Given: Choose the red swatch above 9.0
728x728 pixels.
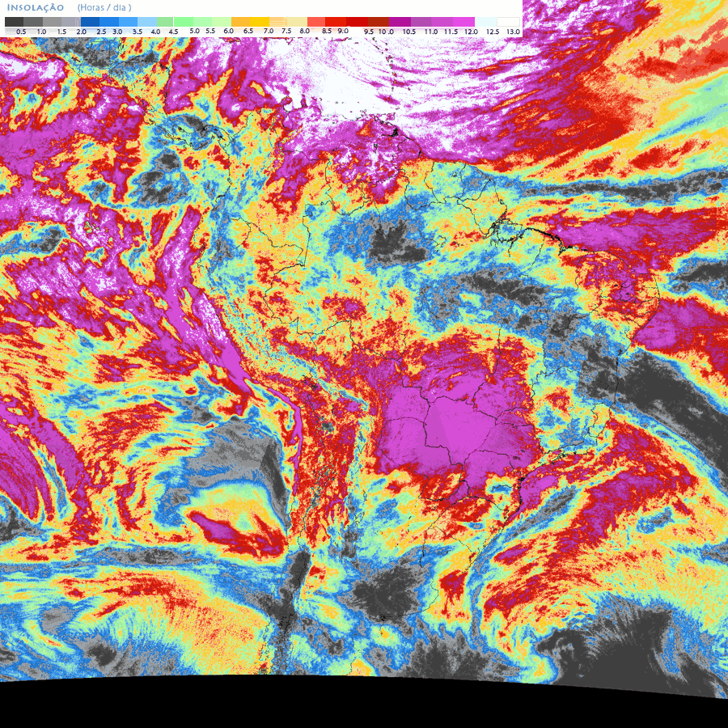Looking at the screenshot, I should 335,22.
